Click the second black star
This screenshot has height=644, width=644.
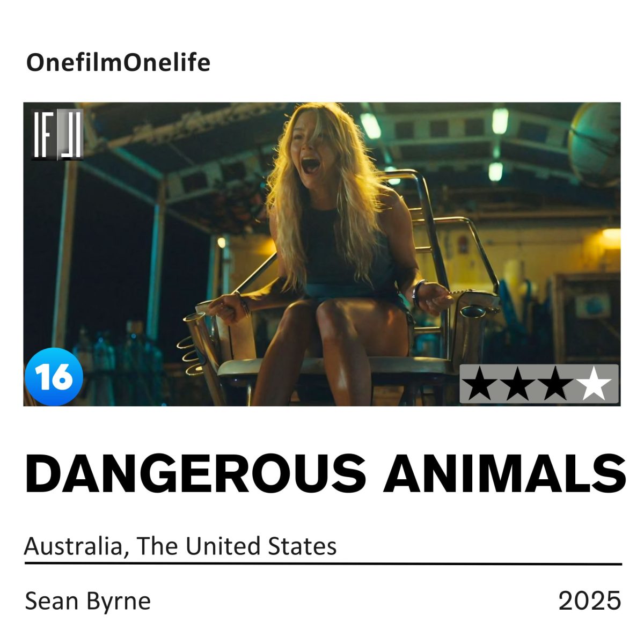pos(518,384)
